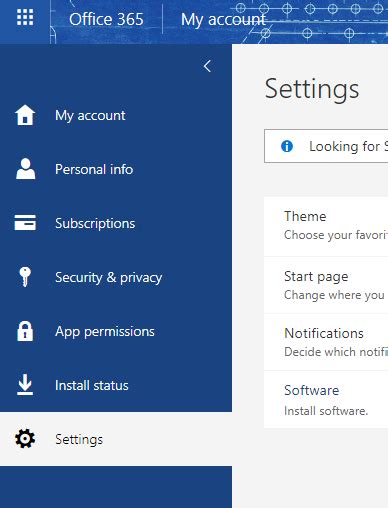Click the gear icon for Settings
The height and width of the screenshot is (508, 388).
click(x=25, y=439)
